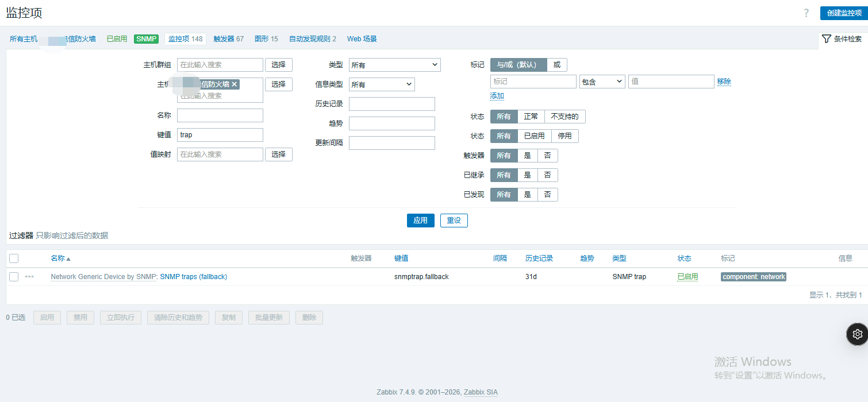The height and width of the screenshot is (402, 868).
Task: Sort by the 键值 column header
Action: click(x=401, y=258)
